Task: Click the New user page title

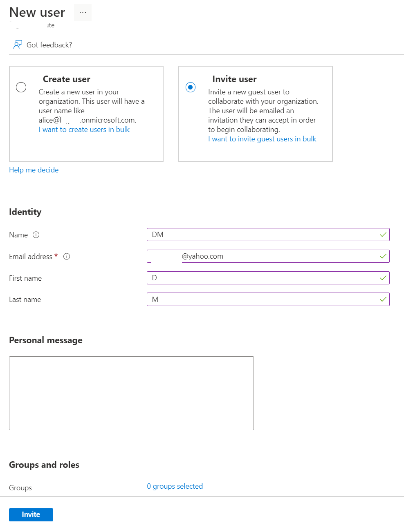Action: pyautogui.click(x=37, y=12)
